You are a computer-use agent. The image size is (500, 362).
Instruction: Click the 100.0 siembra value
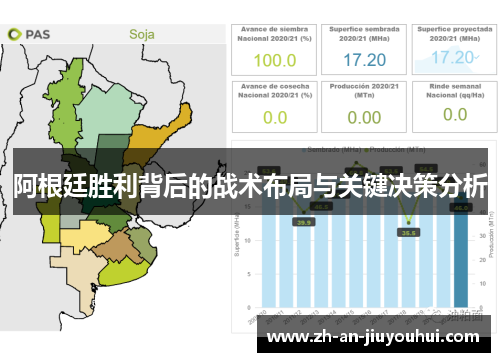point(275,60)
